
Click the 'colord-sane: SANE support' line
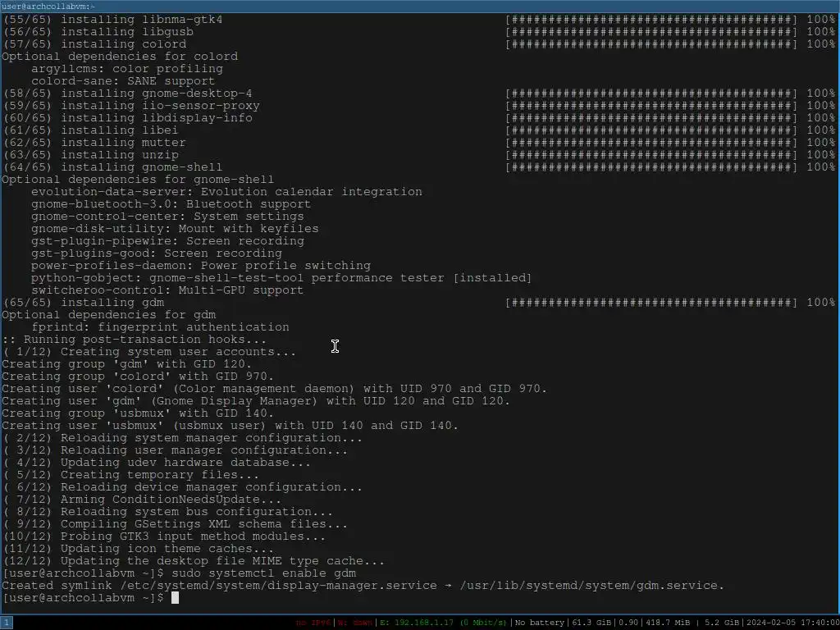tap(123, 81)
